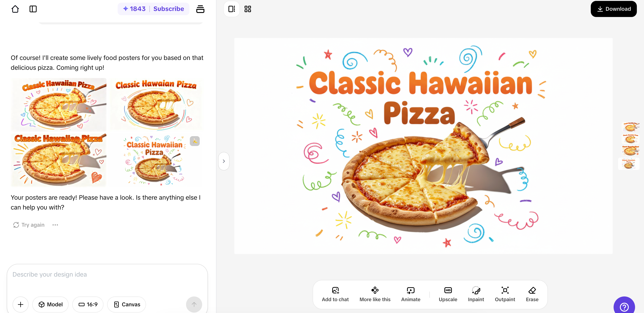644x313 pixels.
Task: Select the Erase tool
Action: pyautogui.click(x=532, y=294)
